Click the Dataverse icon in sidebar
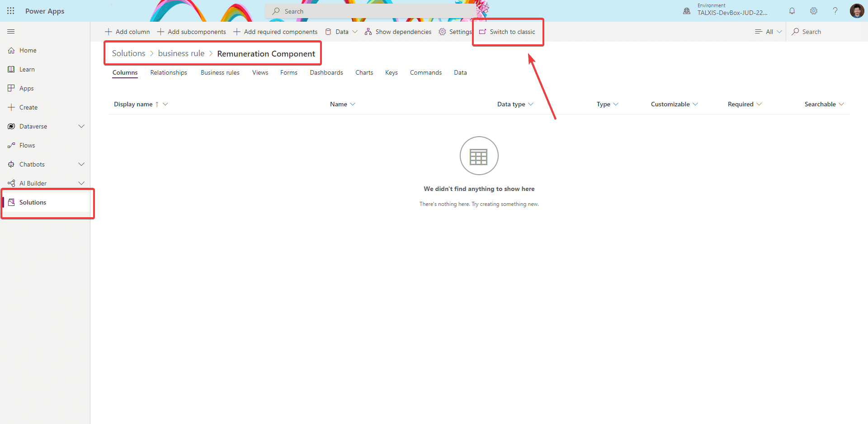The height and width of the screenshot is (424, 868). point(11,127)
